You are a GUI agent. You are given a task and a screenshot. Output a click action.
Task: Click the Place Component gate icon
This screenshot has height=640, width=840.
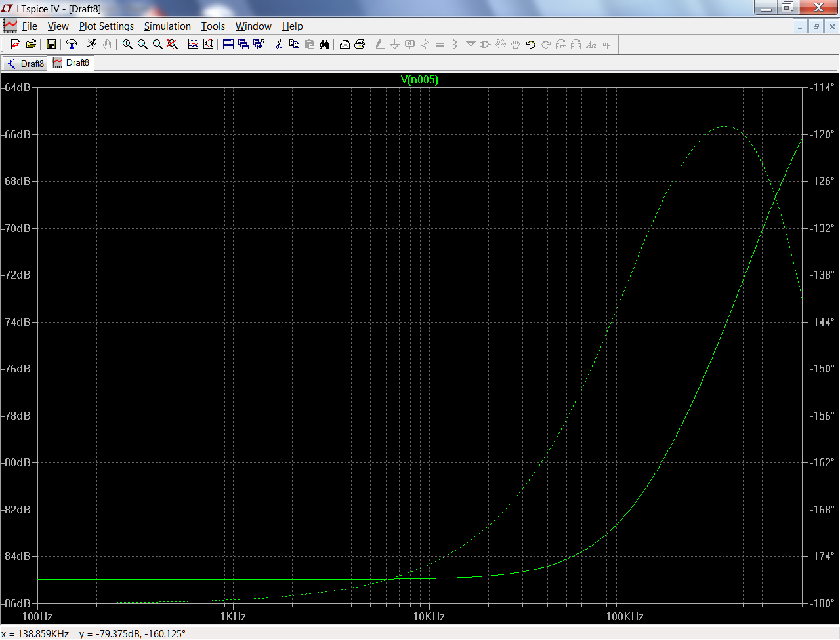[x=486, y=44]
